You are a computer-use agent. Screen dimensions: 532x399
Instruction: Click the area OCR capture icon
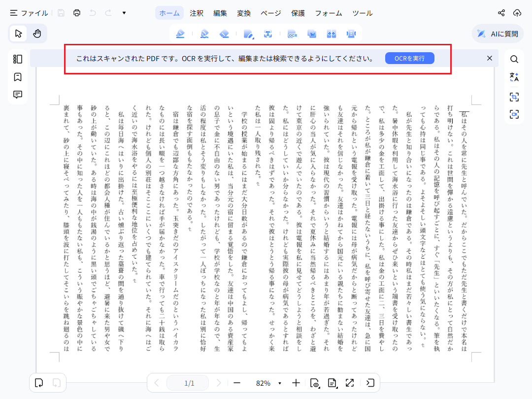(514, 97)
